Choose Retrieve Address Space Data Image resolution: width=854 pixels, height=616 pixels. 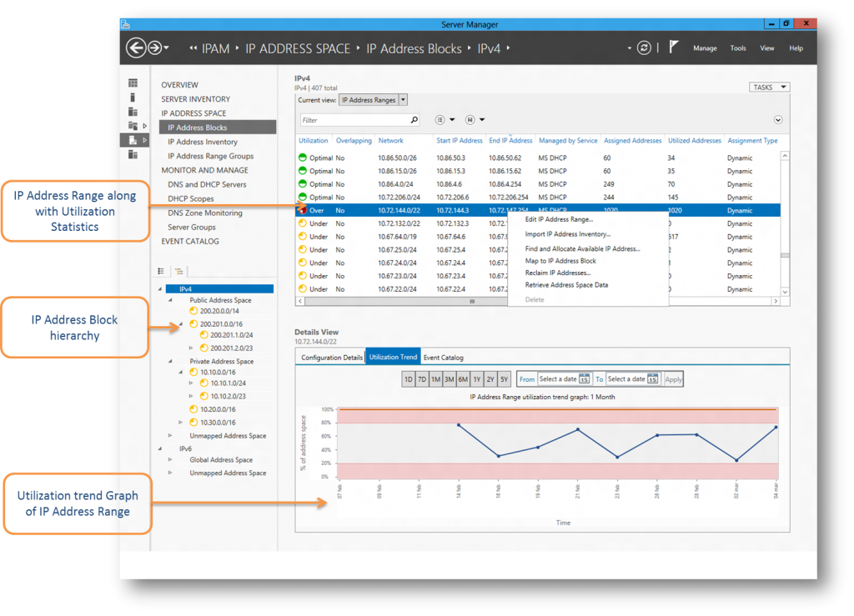tap(566, 284)
